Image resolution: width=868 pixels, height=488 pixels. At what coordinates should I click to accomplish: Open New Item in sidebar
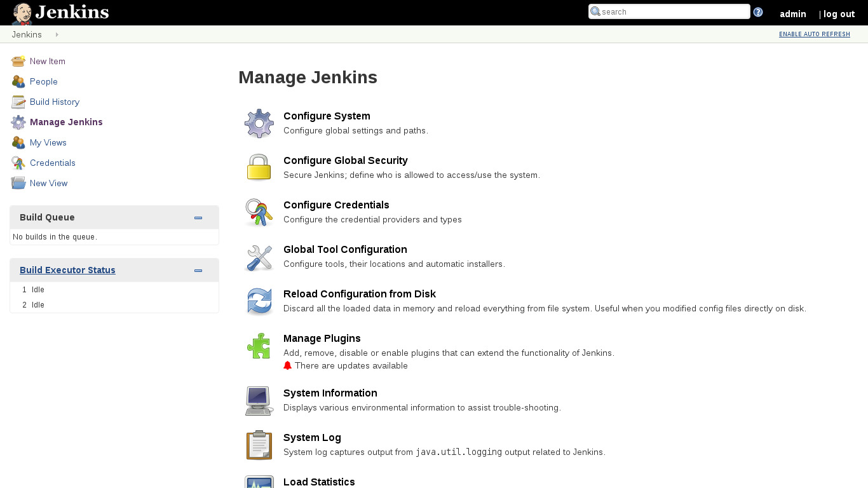[47, 62]
